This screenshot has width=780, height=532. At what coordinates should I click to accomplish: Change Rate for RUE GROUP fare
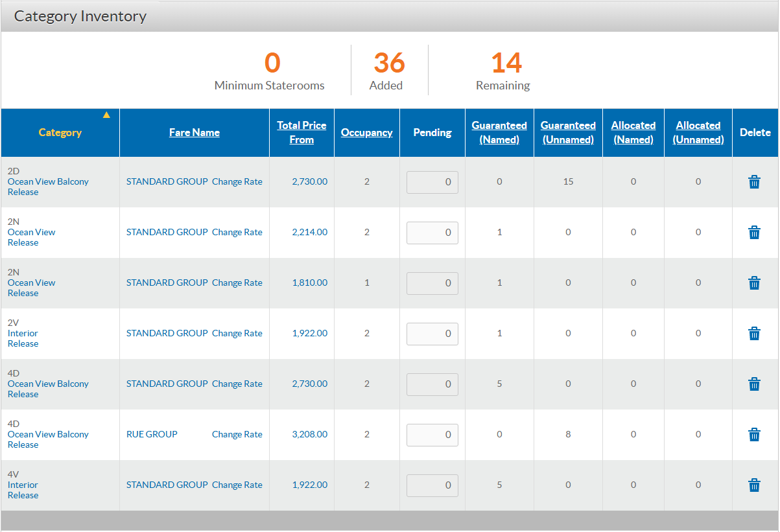click(x=237, y=435)
